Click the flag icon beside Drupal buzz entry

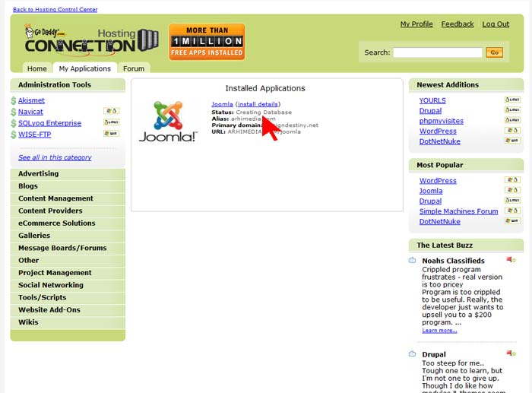click(511, 353)
